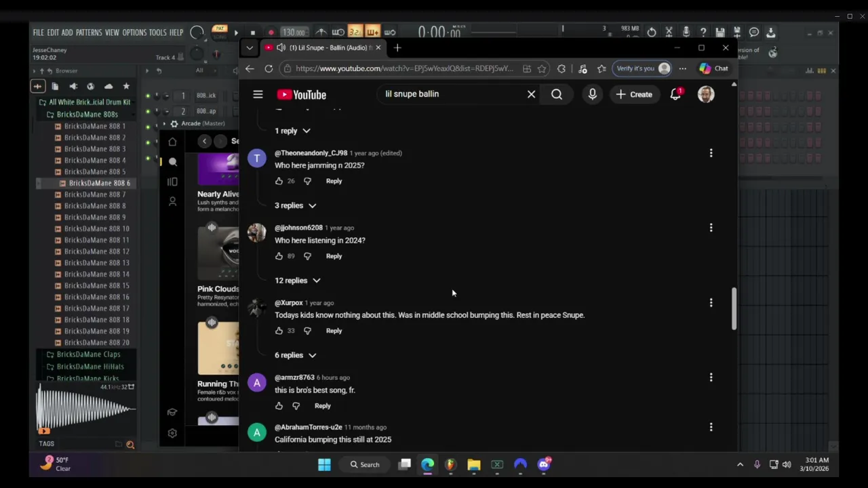Toggle mute LED for channel 2 808..ap

click(x=148, y=111)
